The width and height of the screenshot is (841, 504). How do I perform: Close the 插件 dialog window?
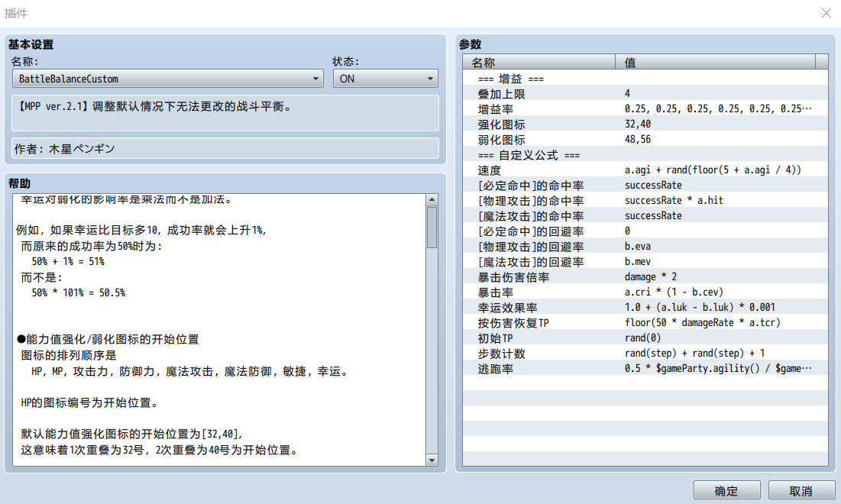point(826,13)
